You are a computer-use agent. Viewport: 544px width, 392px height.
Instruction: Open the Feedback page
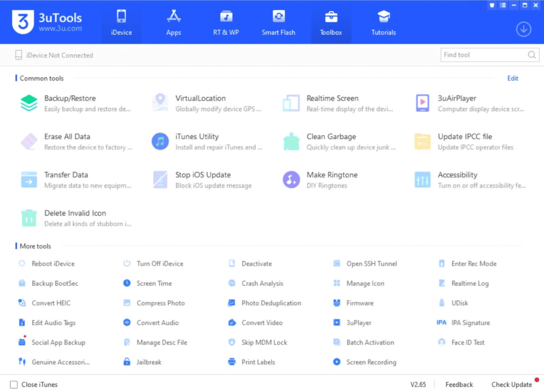[x=459, y=384]
